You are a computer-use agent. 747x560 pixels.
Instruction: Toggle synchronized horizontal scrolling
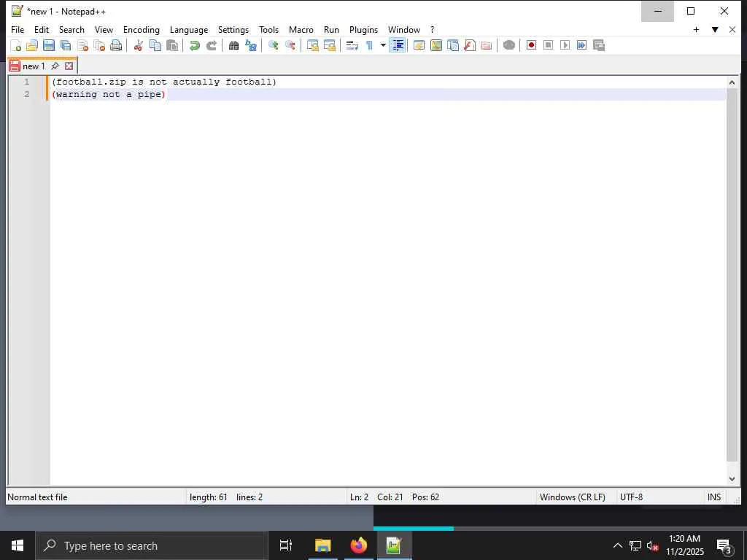tap(330, 45)
